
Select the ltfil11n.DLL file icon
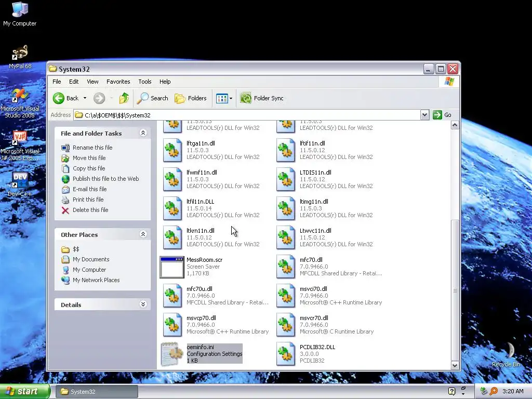point(172,208)
